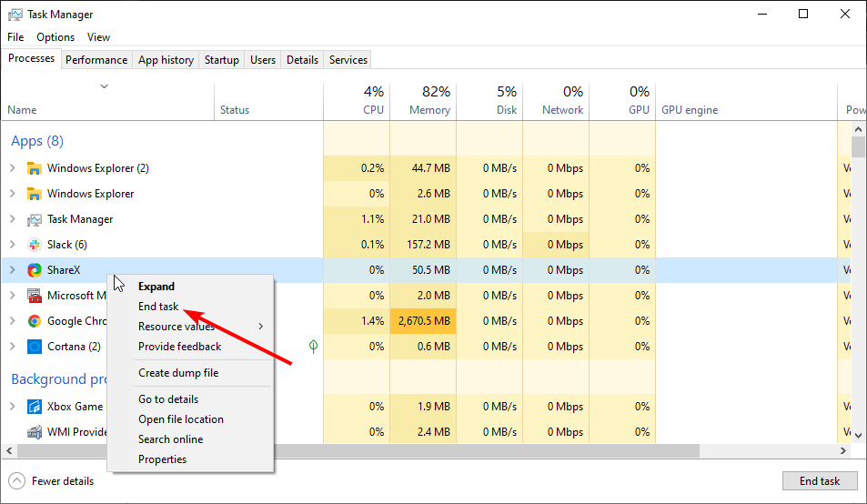Choose End task from context menu
Image resolution: width=867 pixels, height=504 pixels.
[x=158, y=307]
